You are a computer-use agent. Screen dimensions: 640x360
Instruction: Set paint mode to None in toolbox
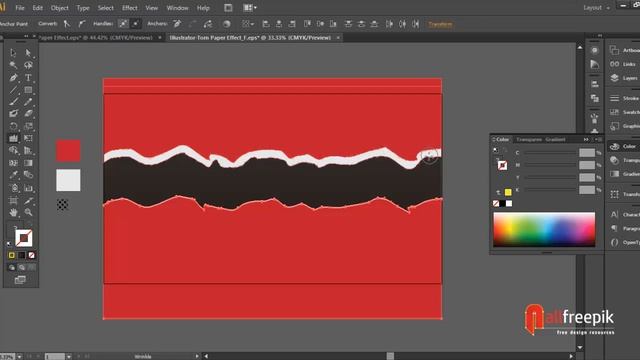tap(31, 255)
